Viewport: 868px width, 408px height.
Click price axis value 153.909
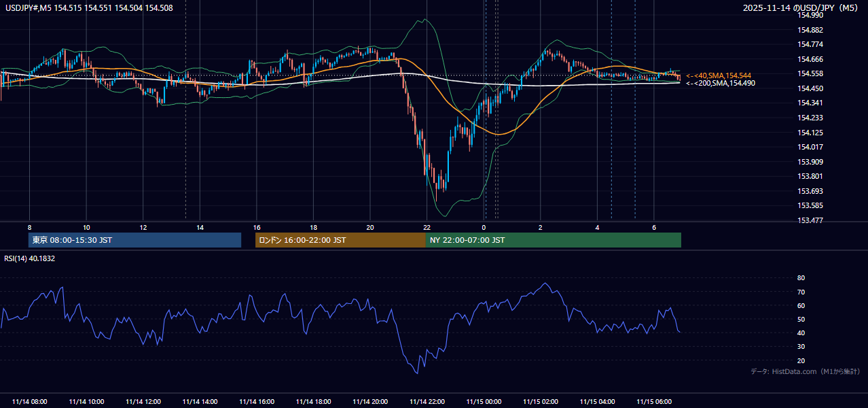coord(810,162)
